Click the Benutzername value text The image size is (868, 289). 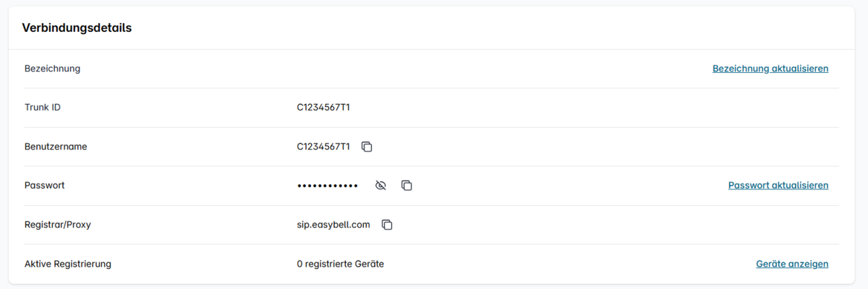pyautogui.click(x=323, y=147)
